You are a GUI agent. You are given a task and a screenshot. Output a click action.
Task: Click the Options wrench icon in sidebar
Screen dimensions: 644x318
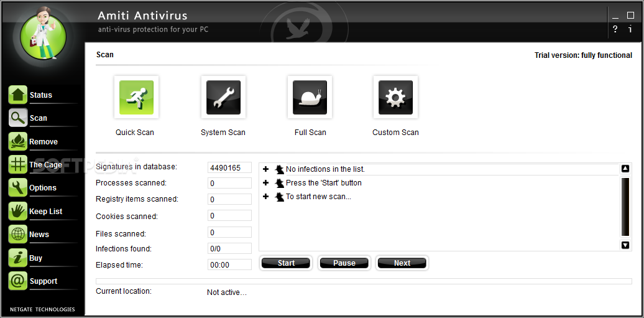click(x=17, y=187)
